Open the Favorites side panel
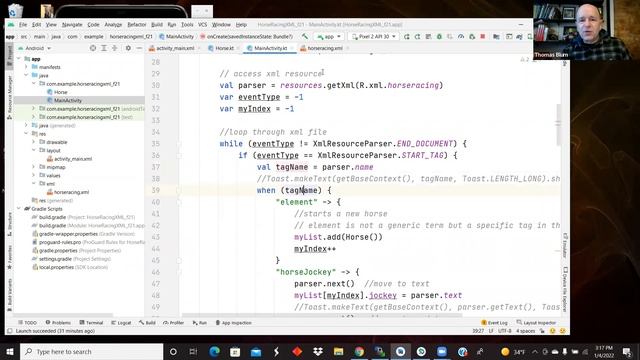This screenshot has width=640, height=360. pyautogui.click(x=10, y=257)
